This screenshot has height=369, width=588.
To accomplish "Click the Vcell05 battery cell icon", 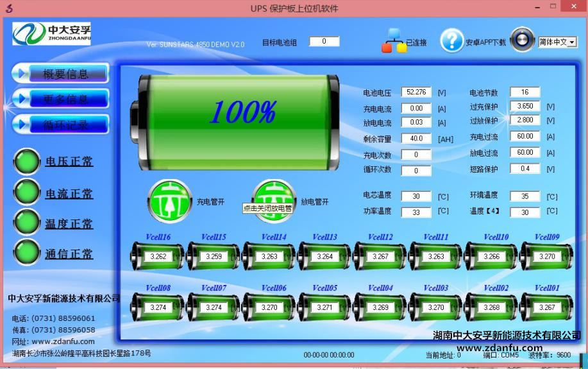I will click(324, 307).
